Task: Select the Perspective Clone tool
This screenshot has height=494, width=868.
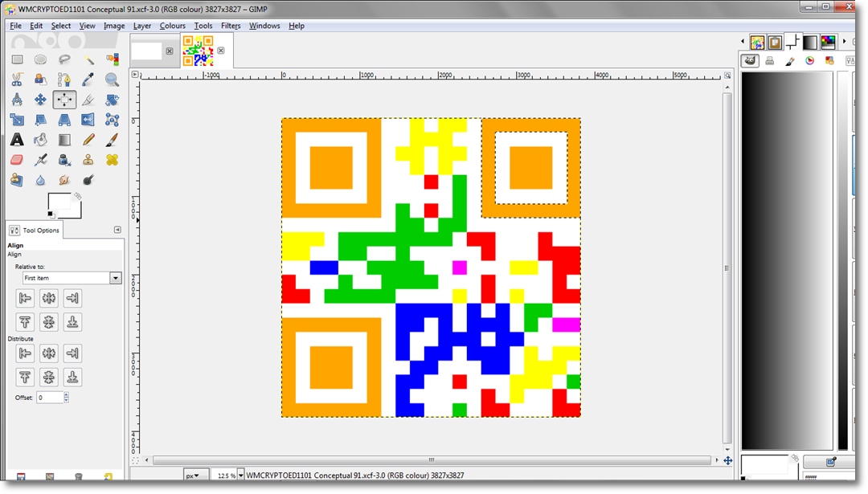Action: pos(17,180)
